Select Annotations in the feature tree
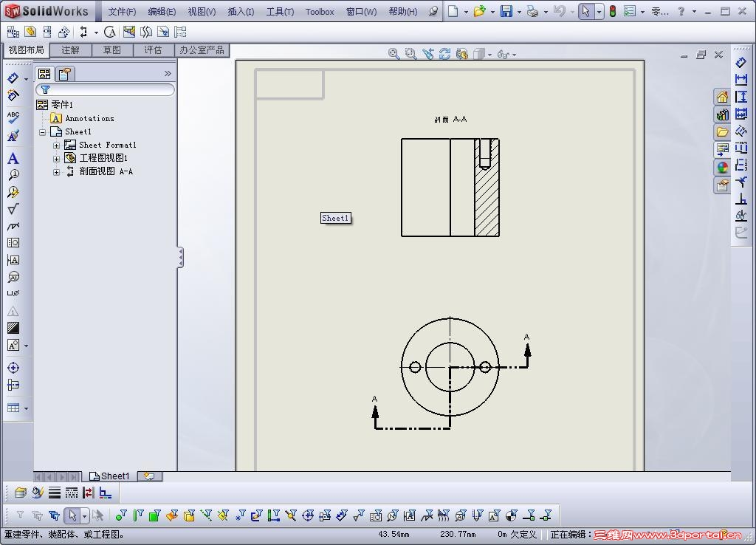756x545 pixels. coord(89,118)
